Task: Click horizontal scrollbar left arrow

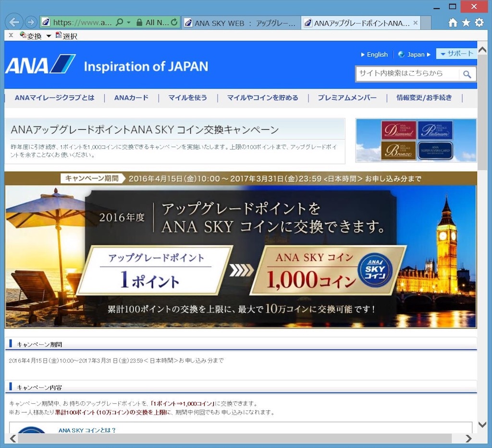Action: [13, 438]
